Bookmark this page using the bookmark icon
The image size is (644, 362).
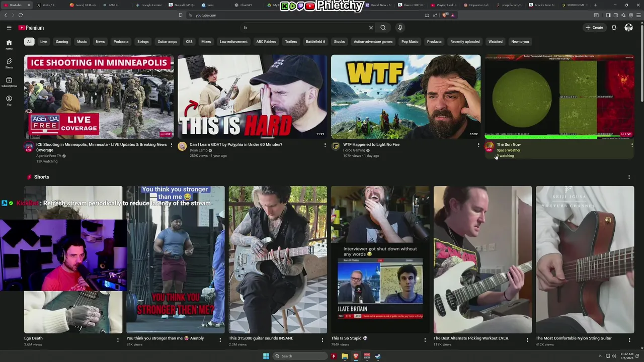[x=180, y=15]
